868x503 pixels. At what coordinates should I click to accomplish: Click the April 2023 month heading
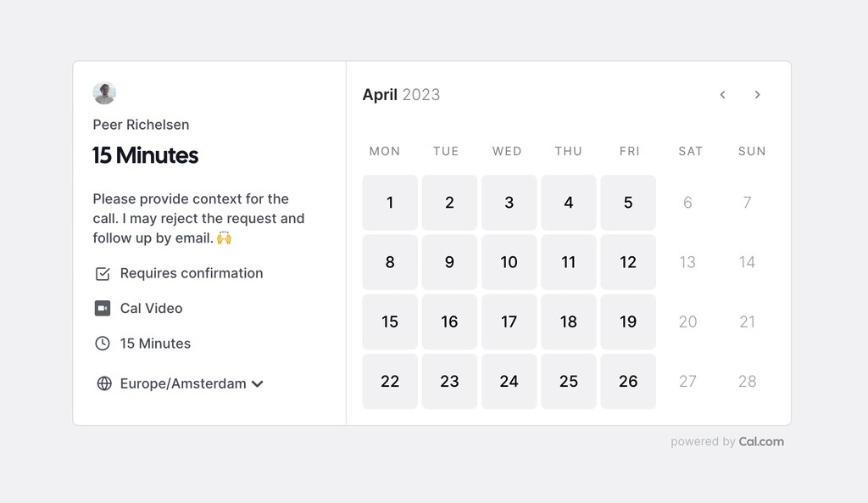pos(401,94)
